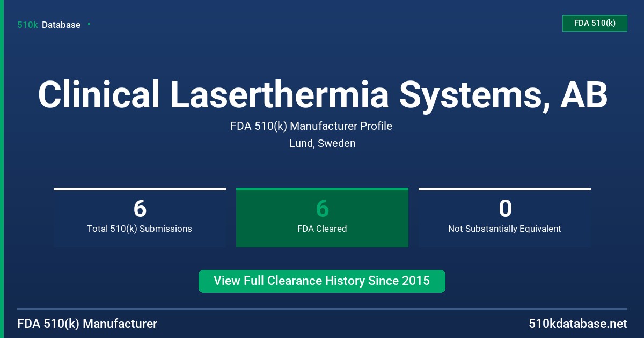Click the FDA 510(k) badge
Screen dimensions: 644x338
595,23
